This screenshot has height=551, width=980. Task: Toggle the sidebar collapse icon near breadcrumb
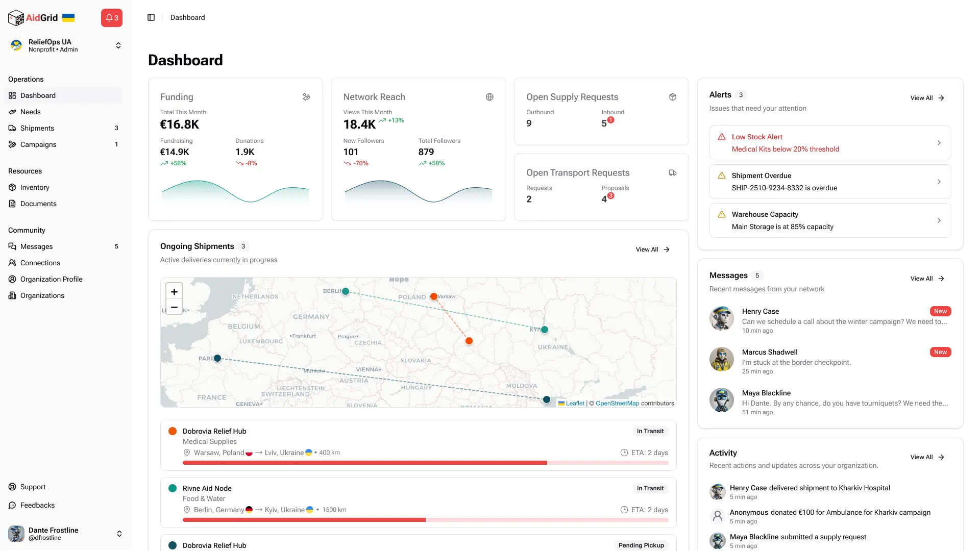click(x=151, y=17)
